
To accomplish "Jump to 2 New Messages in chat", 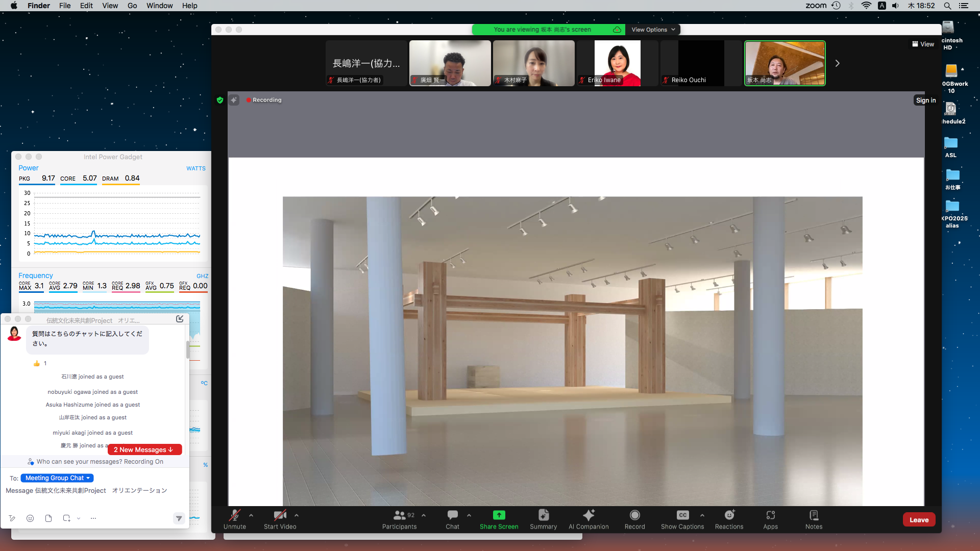I will pos(144,449).
